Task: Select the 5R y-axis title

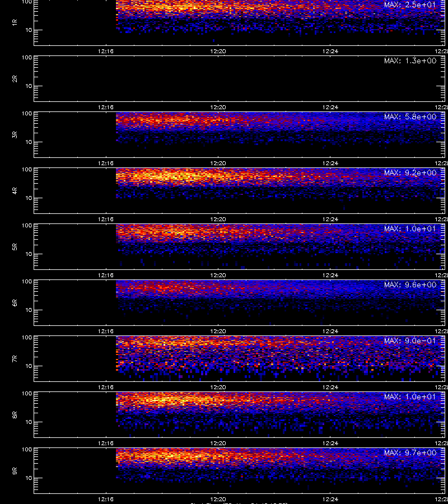Action: coord(15,247)
